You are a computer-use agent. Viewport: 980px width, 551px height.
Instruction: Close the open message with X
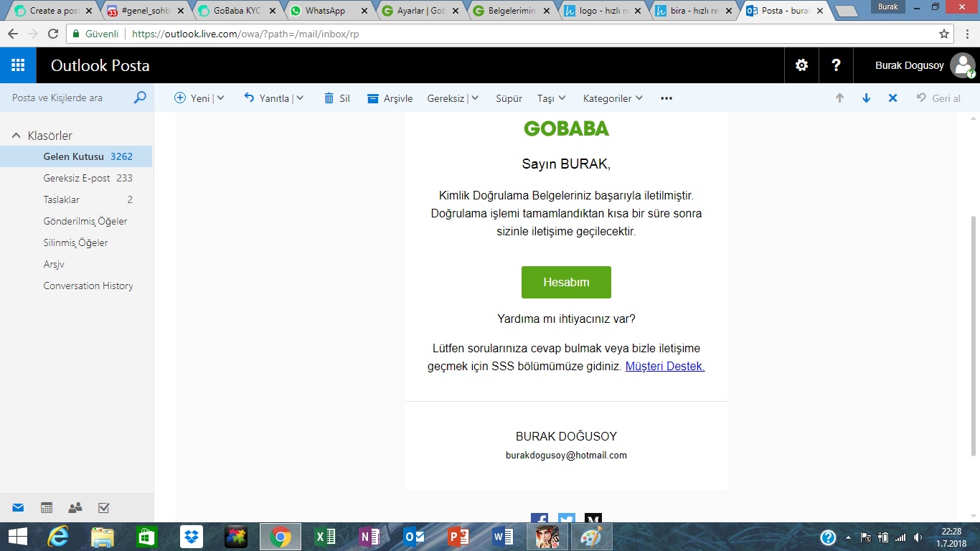(x=892, y=98)
